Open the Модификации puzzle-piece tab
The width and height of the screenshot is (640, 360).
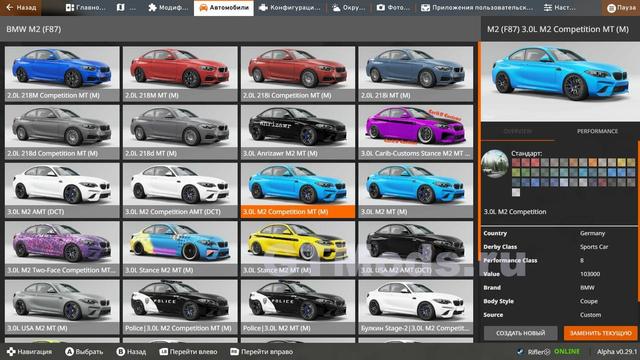[168, 8]
